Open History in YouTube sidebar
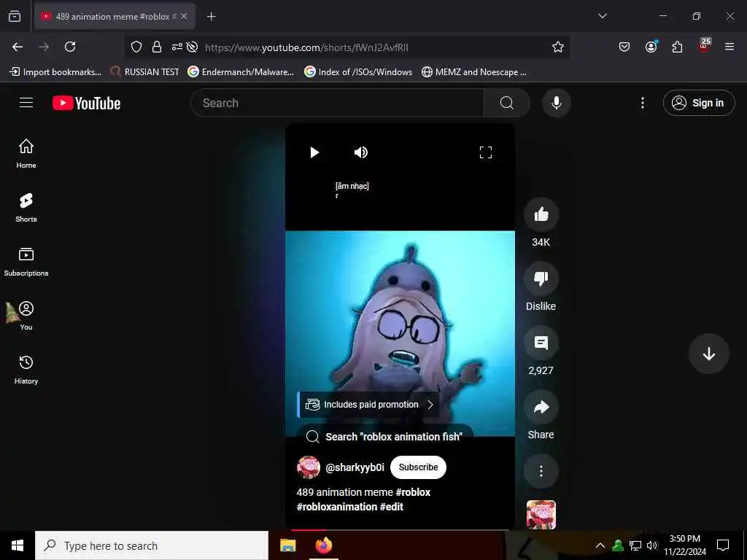This screenshot has width=747, height=560. coord(26,370)
